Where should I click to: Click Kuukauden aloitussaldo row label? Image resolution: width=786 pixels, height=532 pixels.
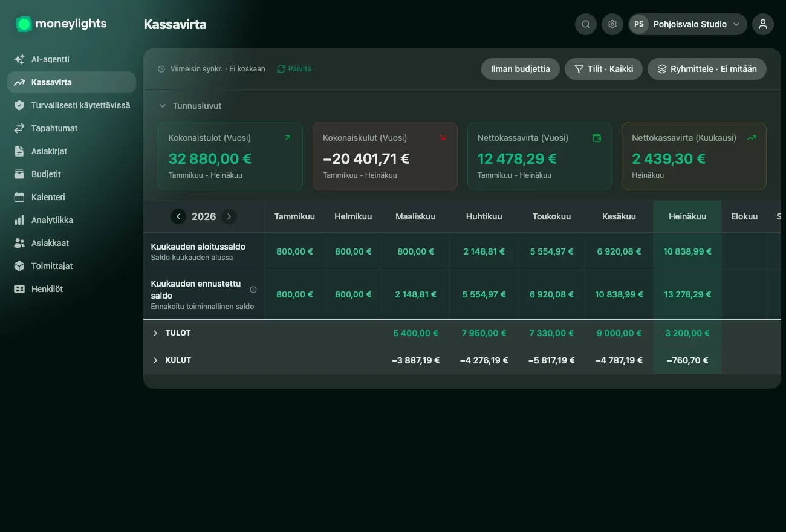click(x=198, y=247)
